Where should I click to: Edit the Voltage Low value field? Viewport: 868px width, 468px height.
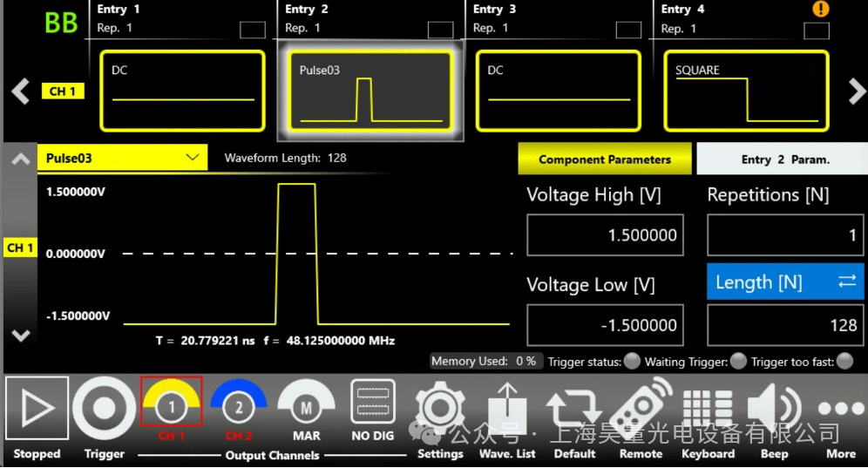click(x=605, y=325)
